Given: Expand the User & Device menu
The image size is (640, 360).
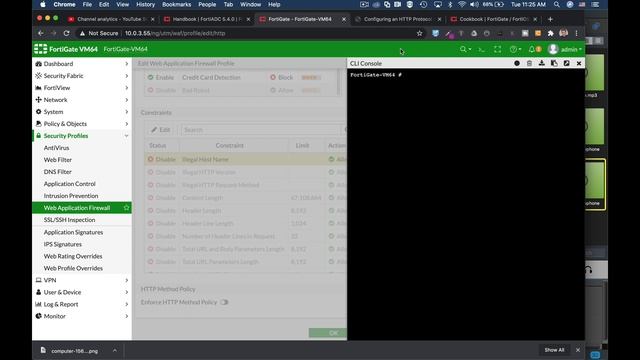Looking at the screenshot, I should (x=82, y=292).
